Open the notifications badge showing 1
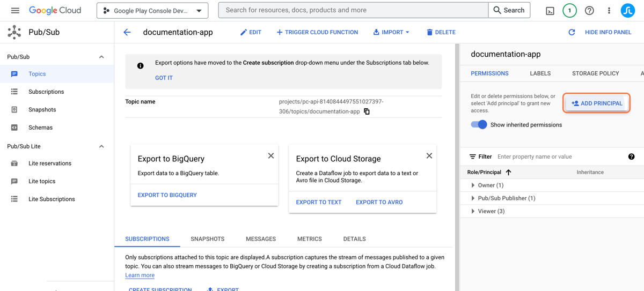This screenshot has width=644, height=291. pyautogui.click(x=569, y=11)
